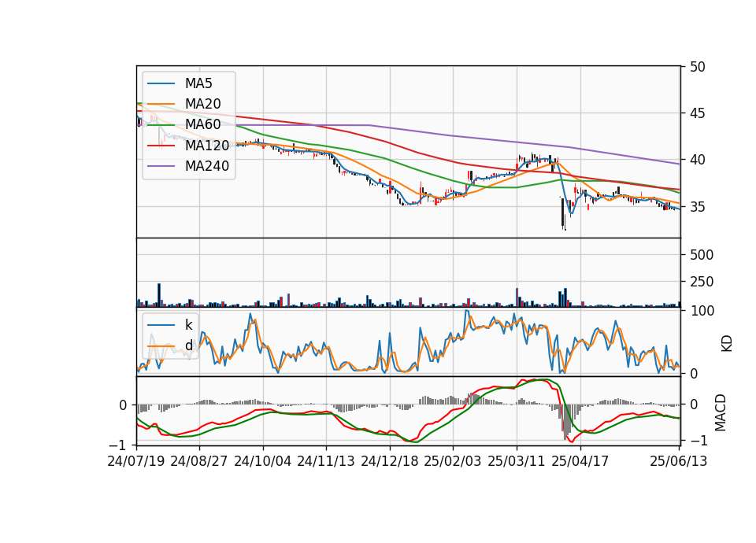Click the KD axis title
Screen dimensions: 756x543
tap(727, 344)
